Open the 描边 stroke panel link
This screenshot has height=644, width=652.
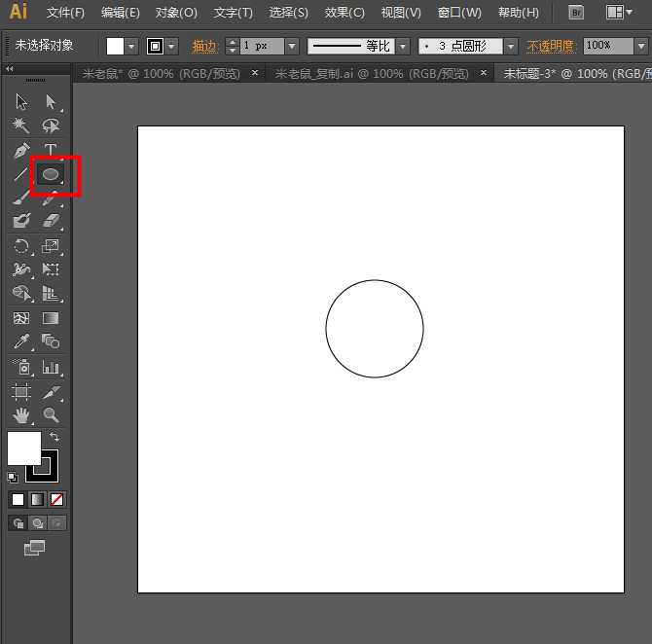point(204,46)
